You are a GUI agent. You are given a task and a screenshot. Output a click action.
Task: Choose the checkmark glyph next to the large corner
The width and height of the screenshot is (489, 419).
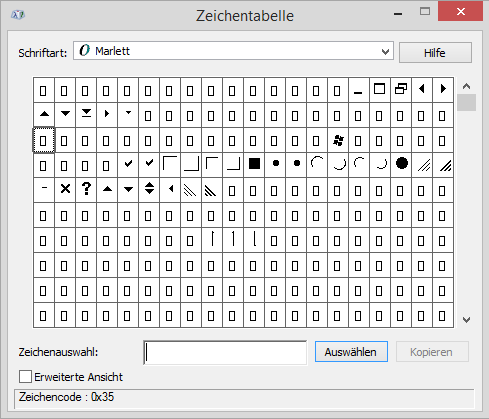[148, 166]
